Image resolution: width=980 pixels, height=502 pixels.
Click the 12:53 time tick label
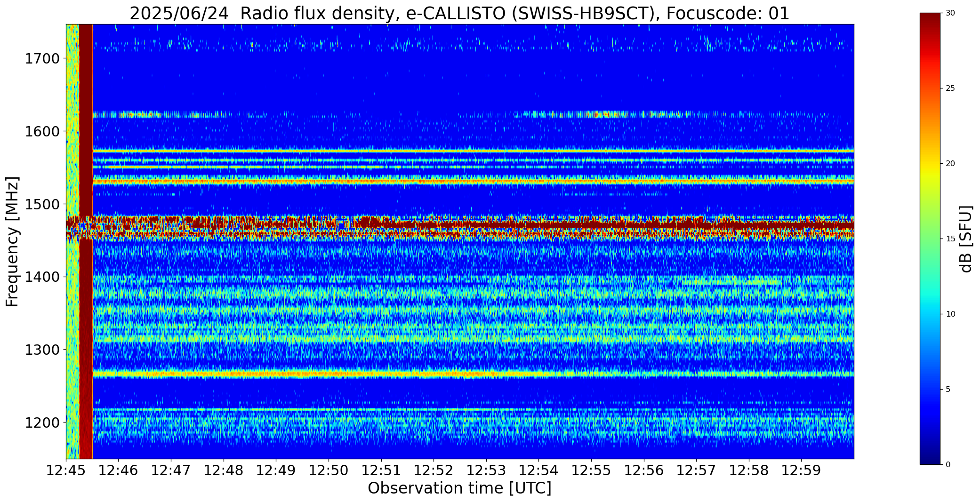(x=486, y=470)
